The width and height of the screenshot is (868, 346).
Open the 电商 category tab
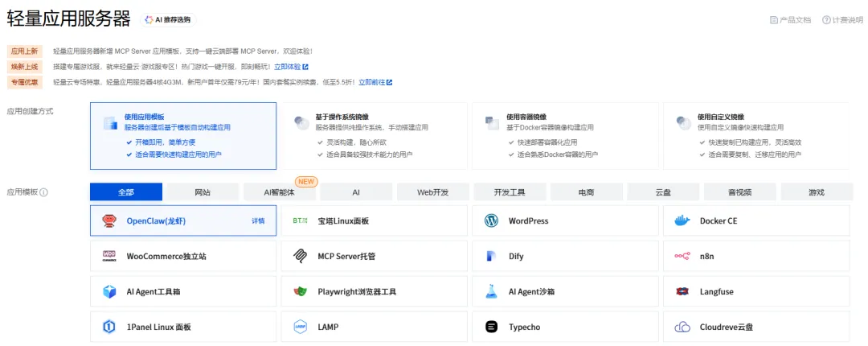pos(586,192)
